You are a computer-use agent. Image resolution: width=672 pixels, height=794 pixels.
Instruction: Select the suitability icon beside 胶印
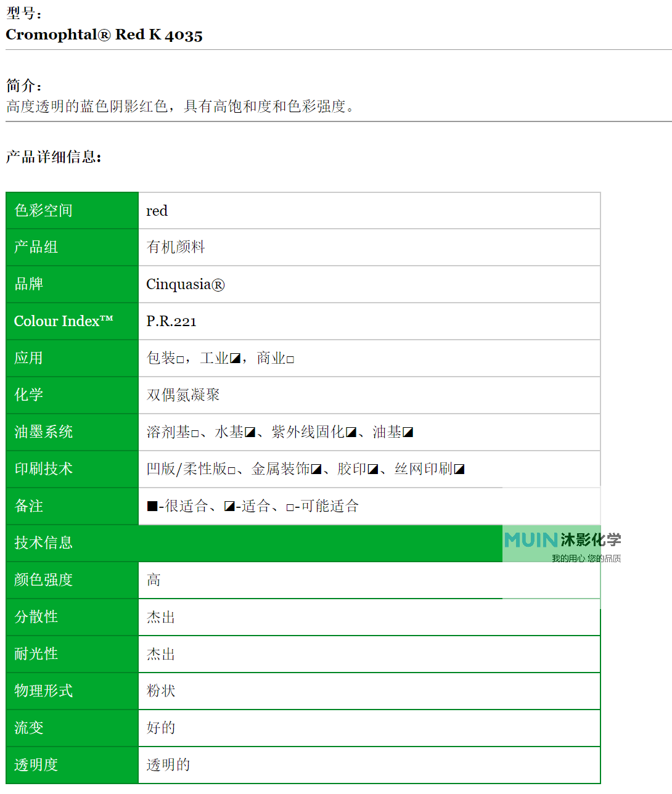[371, 469]
